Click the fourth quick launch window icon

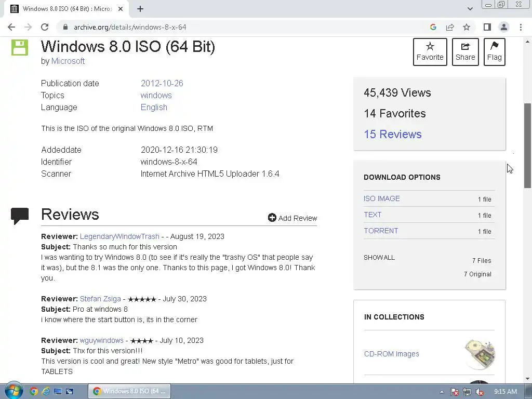tap(70, 391)
